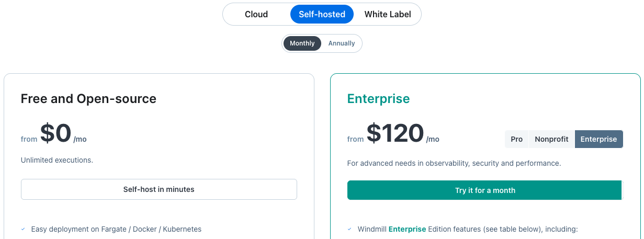Select the Enterprise tier segment button
644x239 pixels.
click(x=599, y=139)
